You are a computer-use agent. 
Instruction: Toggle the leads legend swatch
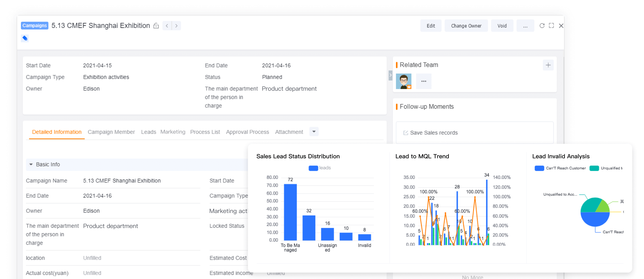click(313, 168)
